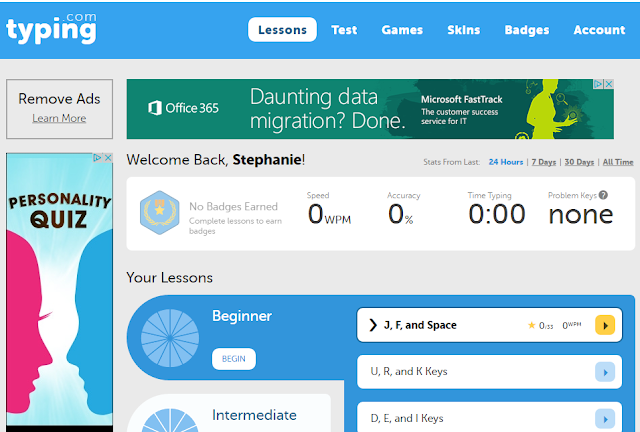Select the Intermediate course heading
The height and width of the screenshot is (432, 640).
tap(254, 415)
